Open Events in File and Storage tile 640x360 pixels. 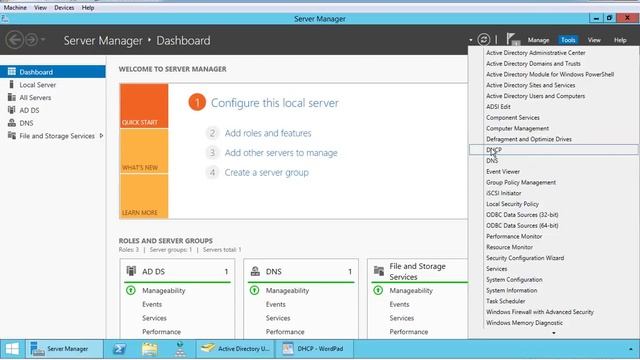tap(399, 304)
